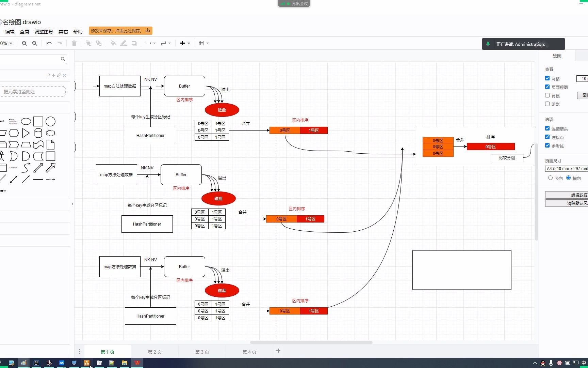Select the cylinder shape in the palette
The width and height of the screenshot is (588, 368).
point(38,133)
